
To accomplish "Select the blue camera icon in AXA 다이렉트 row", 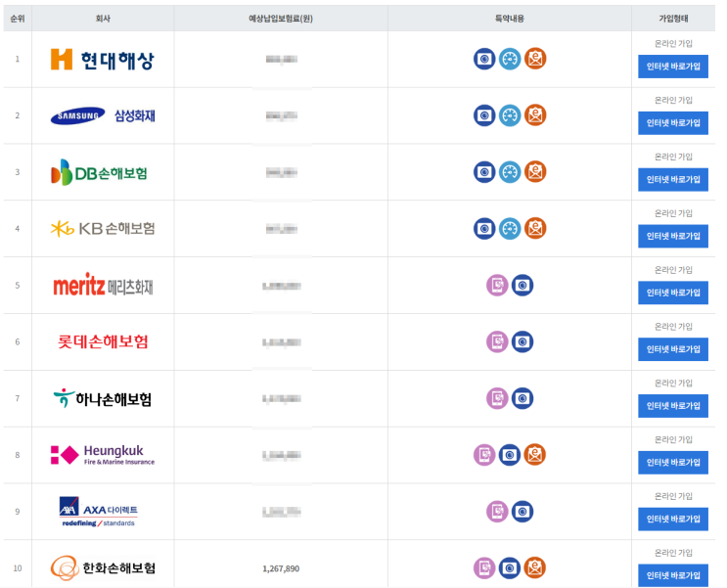I will point(523,512).
